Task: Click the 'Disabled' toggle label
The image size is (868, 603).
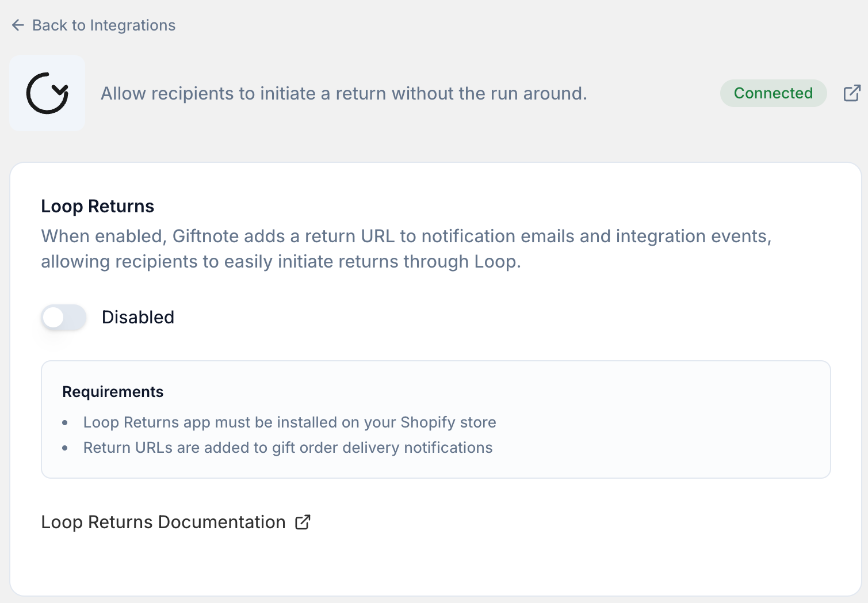Action: pyautogui.click(x=138, y=317)
